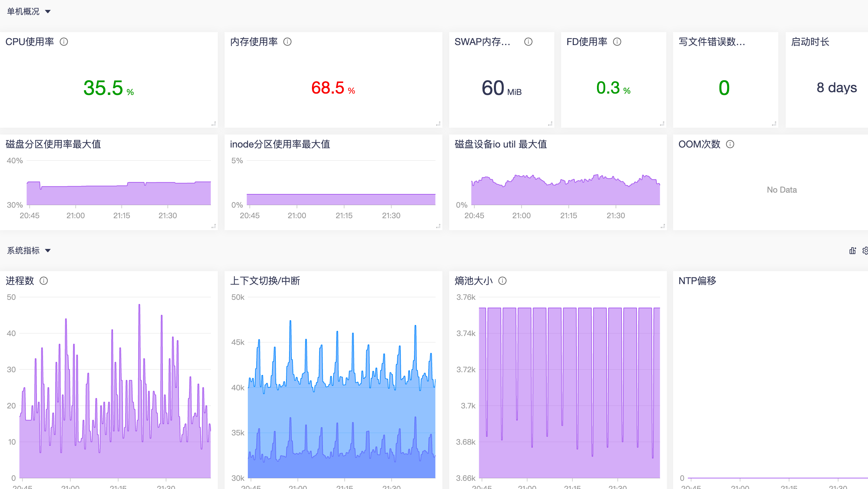Viewport: 868px width, 489px height.
Task: Click the resize handle on CPU使用率 panel
Action: (x=214, y=124)
